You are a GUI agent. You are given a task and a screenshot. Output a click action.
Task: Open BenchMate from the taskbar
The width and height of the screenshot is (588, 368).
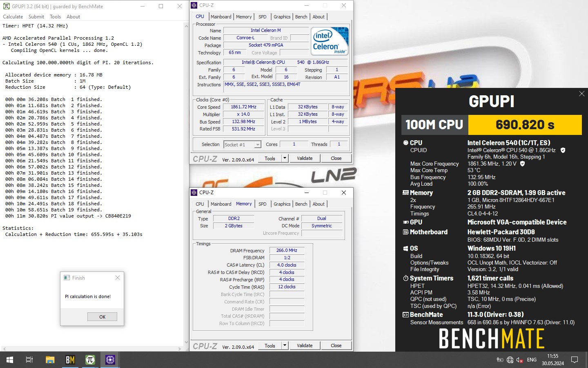(x=70, y=360)
